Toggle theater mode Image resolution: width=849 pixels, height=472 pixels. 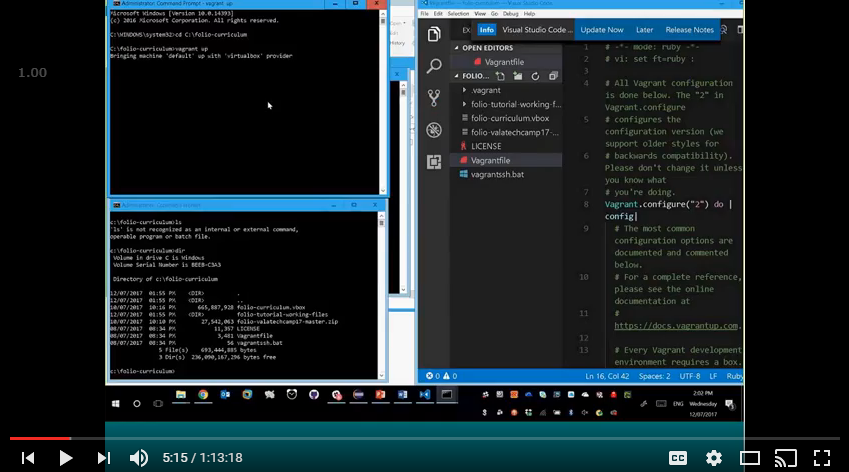coord(750,458)
